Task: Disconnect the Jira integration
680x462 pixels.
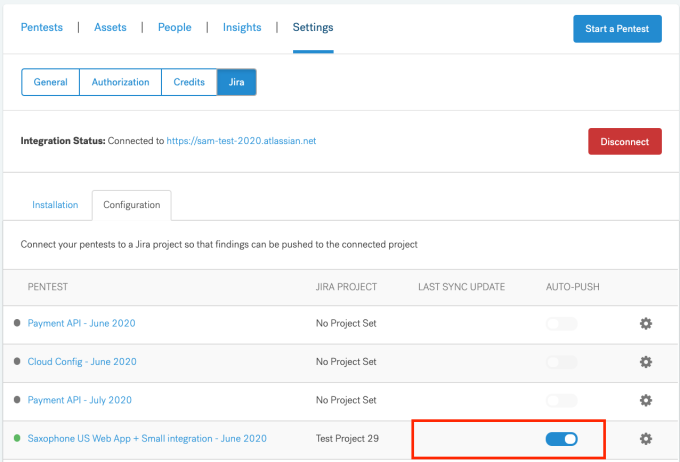Action: 624,141
